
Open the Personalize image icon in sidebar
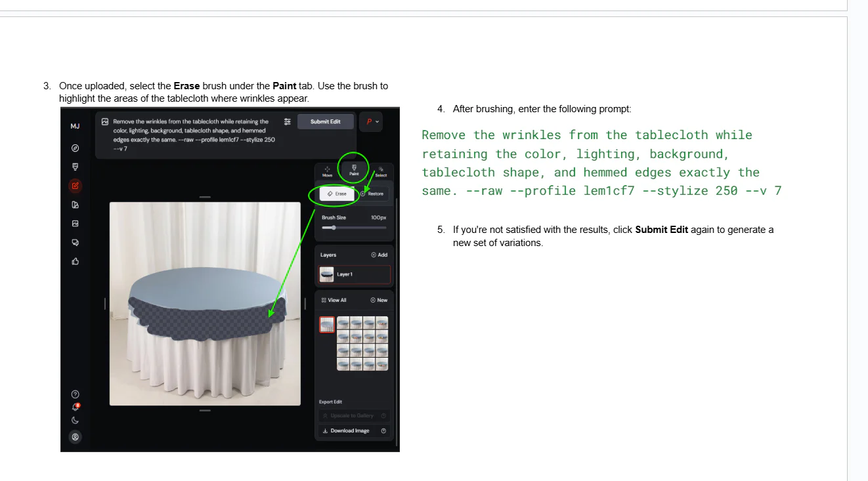tap(75, 223)
